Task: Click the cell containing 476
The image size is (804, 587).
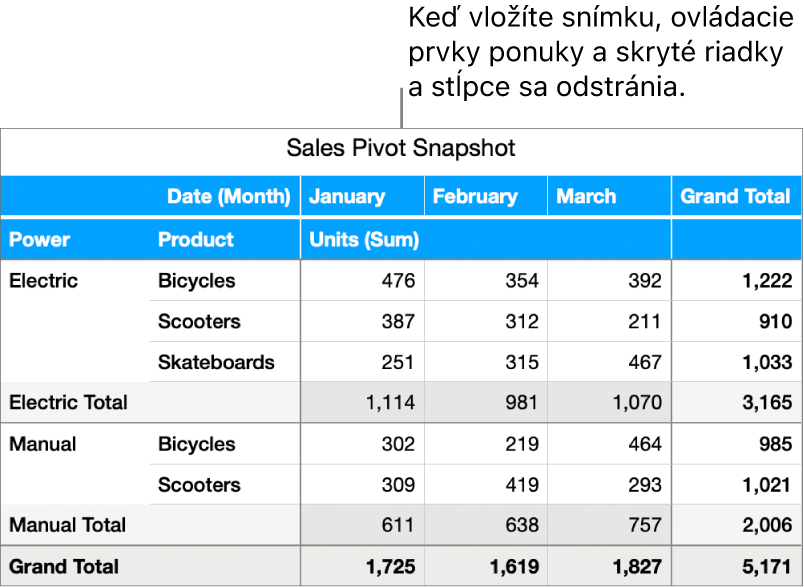Action: 397,281
